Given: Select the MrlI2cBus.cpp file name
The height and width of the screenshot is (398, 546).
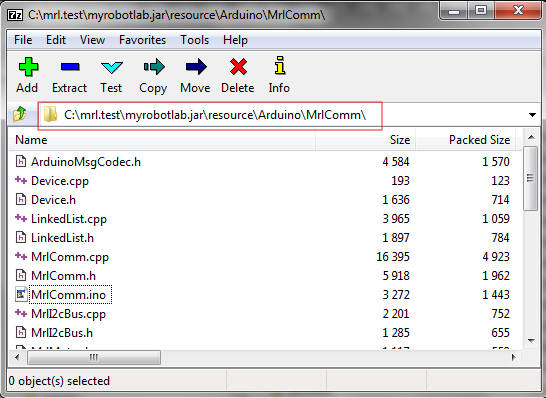Looking at the screenshot, I should point(68,314).
